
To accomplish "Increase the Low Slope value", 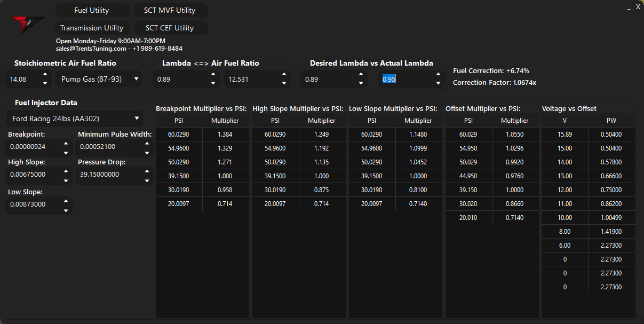I will pyautogui.click(x=66, y=201).
